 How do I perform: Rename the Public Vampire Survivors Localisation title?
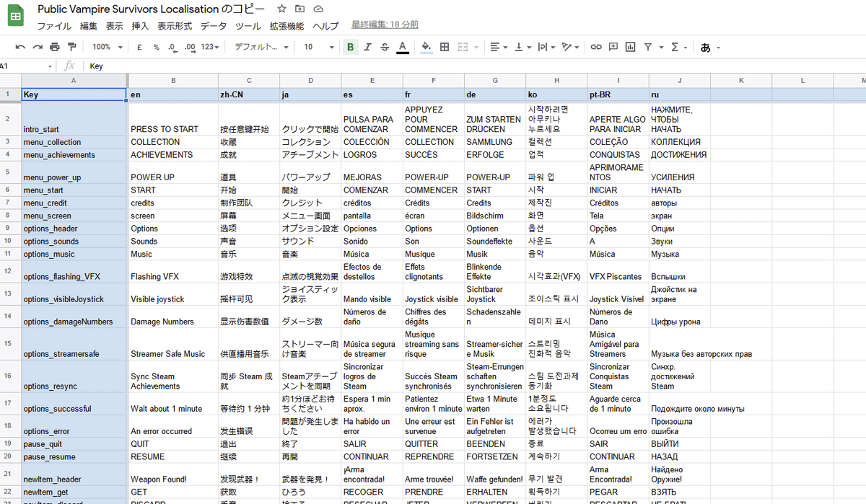coord(151,9)
